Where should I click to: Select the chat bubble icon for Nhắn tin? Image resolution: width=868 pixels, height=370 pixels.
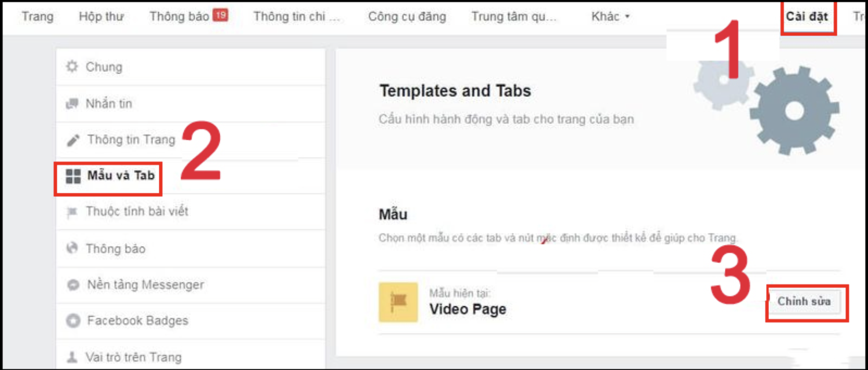click(73, 103)
